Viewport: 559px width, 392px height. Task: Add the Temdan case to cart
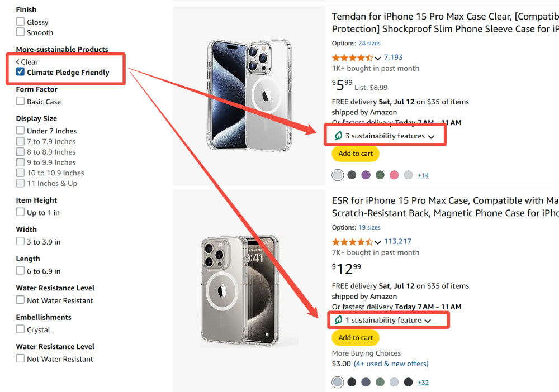point(356,154)
